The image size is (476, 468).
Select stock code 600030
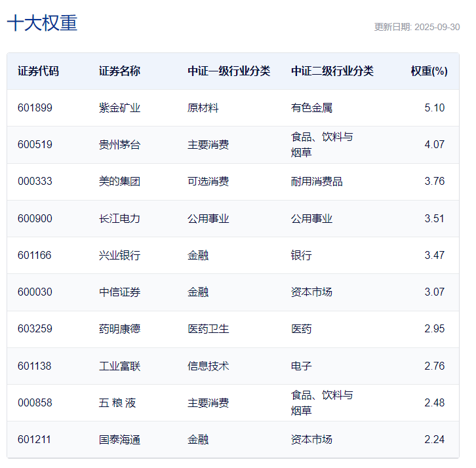point(35,292)
